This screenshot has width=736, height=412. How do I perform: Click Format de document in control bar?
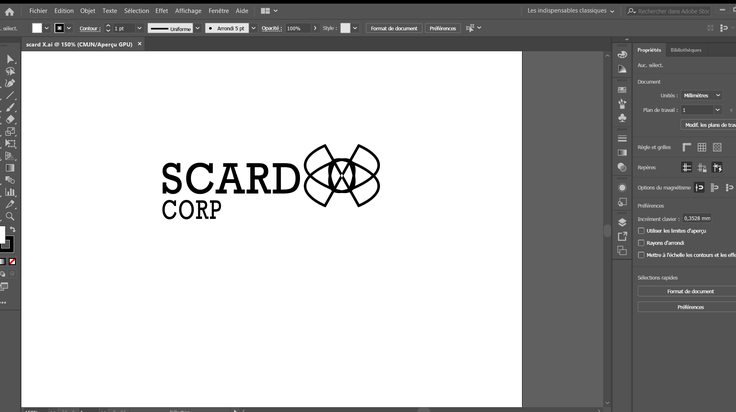pyautogui.click(x=394, y=28)
